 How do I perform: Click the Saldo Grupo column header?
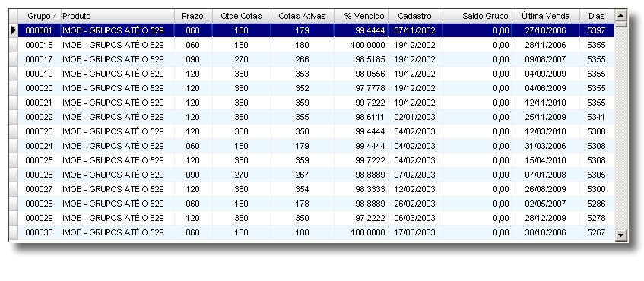477,17
